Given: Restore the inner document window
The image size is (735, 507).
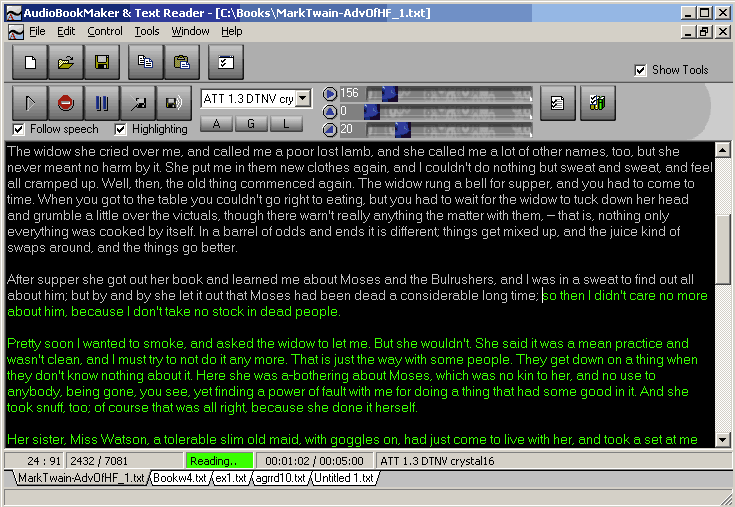Looking at the screenshot, I should tap(704, 32).
